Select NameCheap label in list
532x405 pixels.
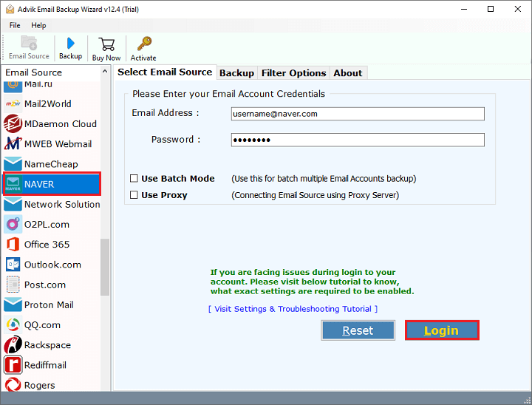click(51, 164)
